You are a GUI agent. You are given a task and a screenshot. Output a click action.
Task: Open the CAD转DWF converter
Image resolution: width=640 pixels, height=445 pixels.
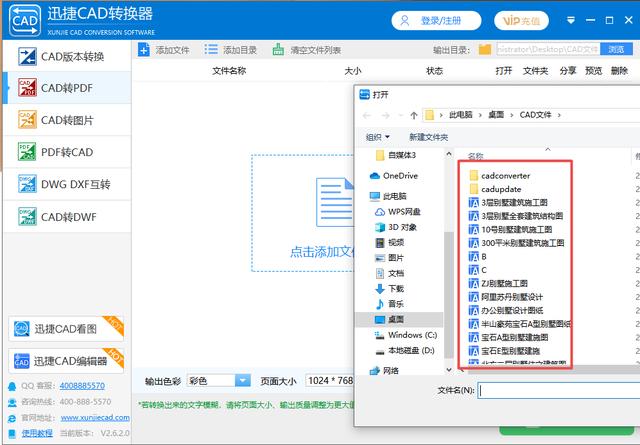tap(67, 216)
